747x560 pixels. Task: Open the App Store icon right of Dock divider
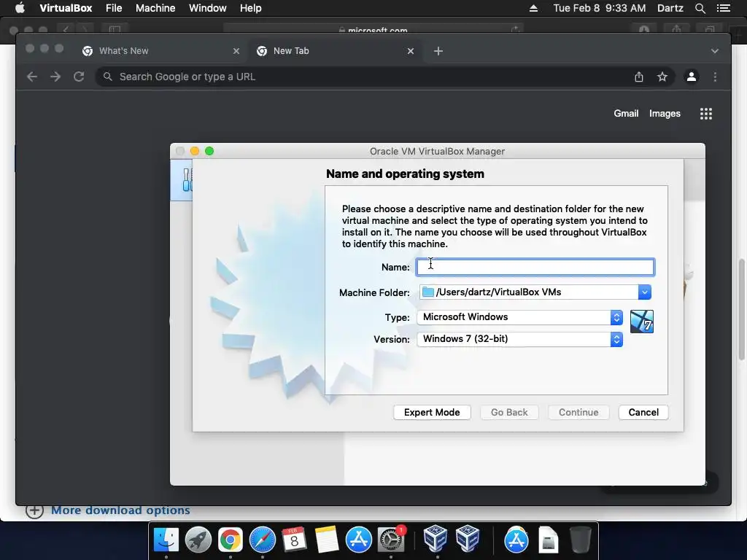516,540
